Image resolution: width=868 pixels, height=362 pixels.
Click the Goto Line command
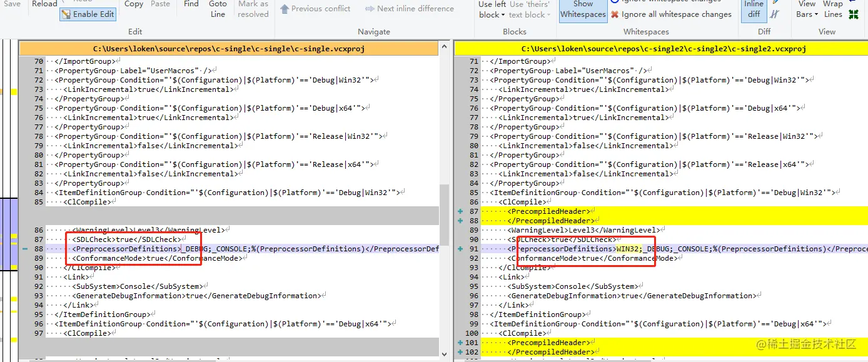pyautogui.click(x=218, y=9)
